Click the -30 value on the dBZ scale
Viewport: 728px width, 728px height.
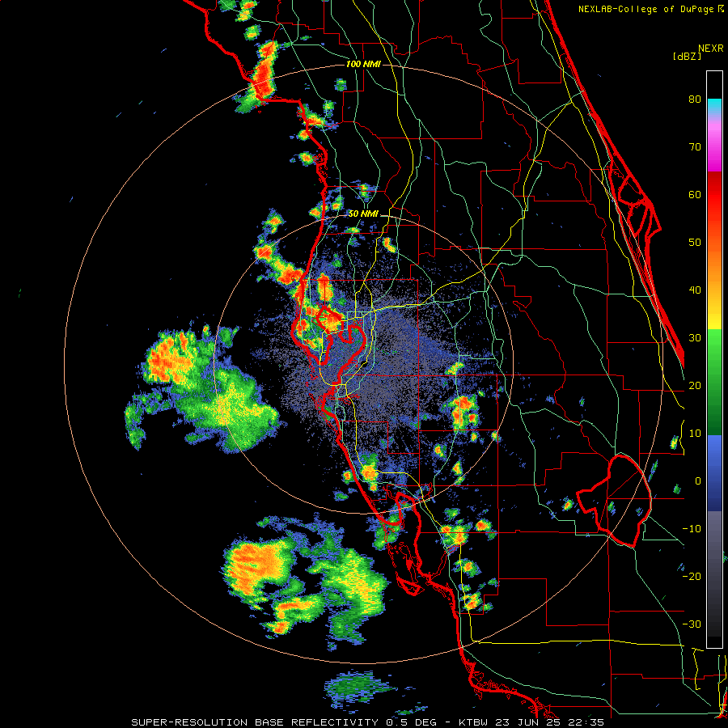pyautogui.click(x=692, y=624)
